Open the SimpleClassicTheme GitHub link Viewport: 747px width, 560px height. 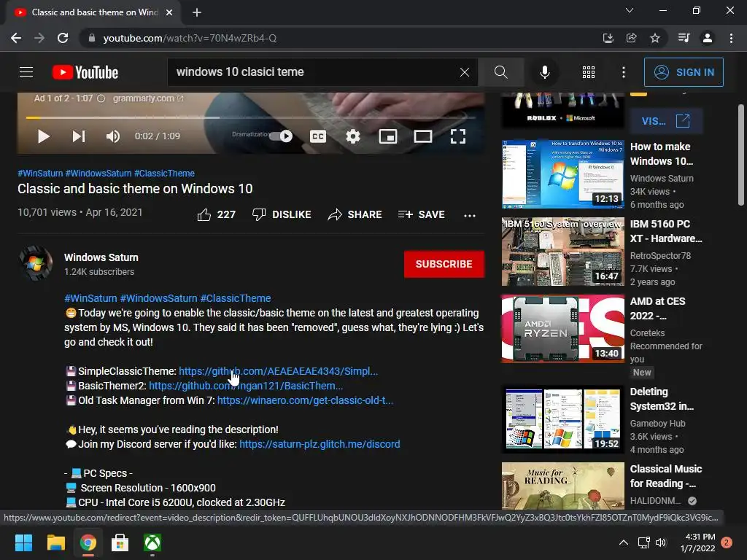point(278,371)
